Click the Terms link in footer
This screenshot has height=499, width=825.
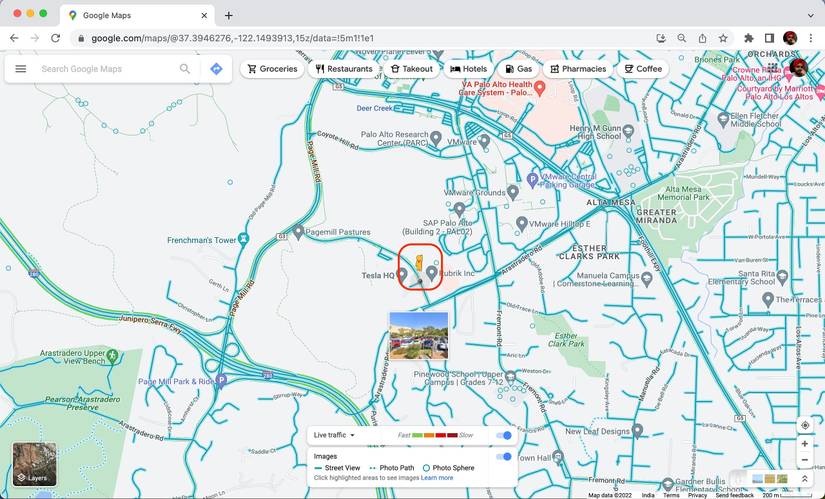(x=671, y=495)
